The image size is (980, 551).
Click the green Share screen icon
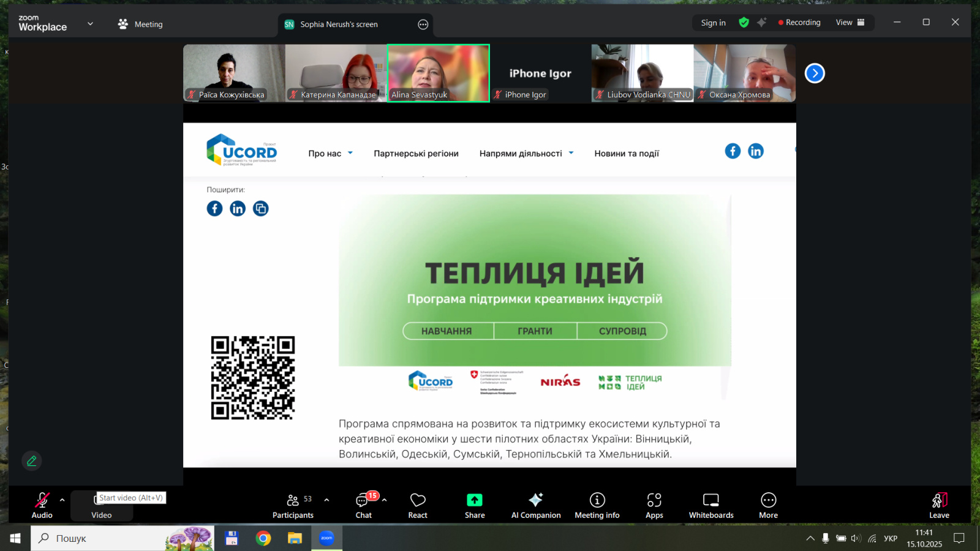click(x=475, y=500)
